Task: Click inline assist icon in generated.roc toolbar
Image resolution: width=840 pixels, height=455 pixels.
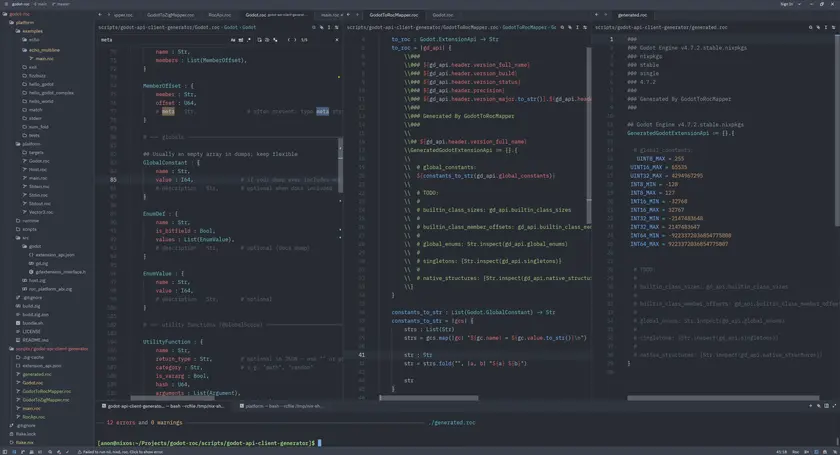Action: pos(818,27)
